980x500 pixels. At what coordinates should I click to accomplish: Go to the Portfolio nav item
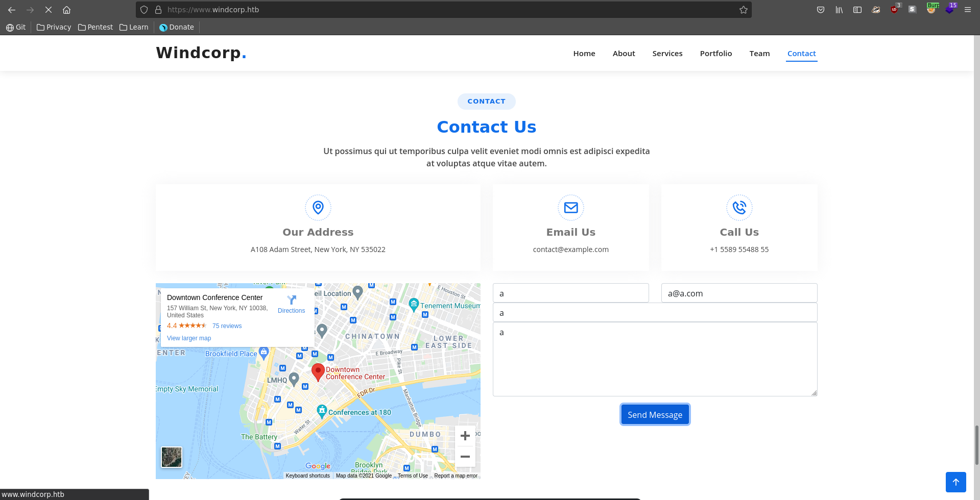coord(715,54)
